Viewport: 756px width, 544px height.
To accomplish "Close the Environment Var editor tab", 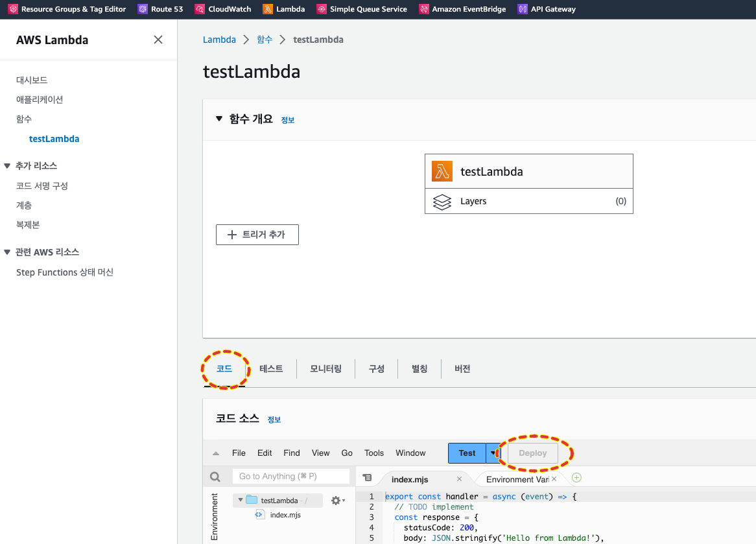I will (554, 479).
